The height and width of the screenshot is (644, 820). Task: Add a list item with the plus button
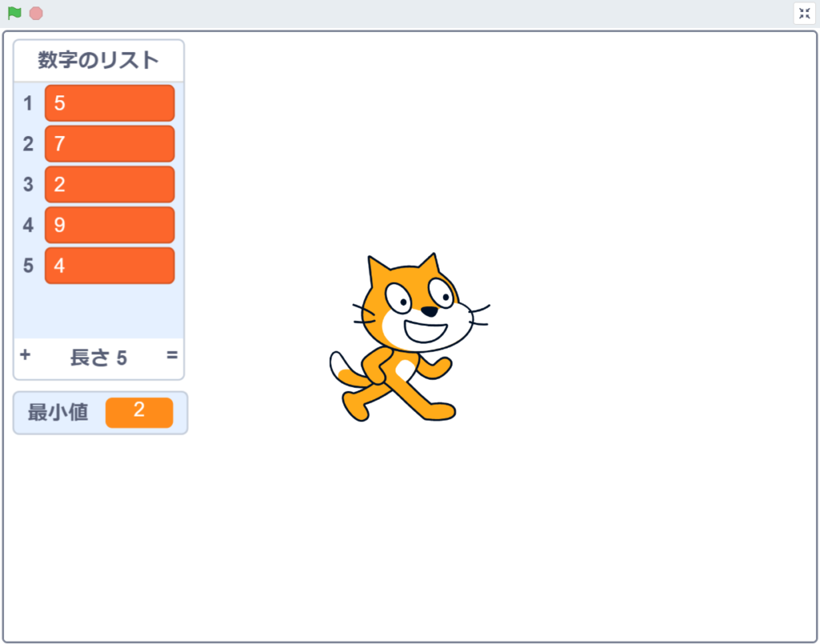click(x=25, y=355)
